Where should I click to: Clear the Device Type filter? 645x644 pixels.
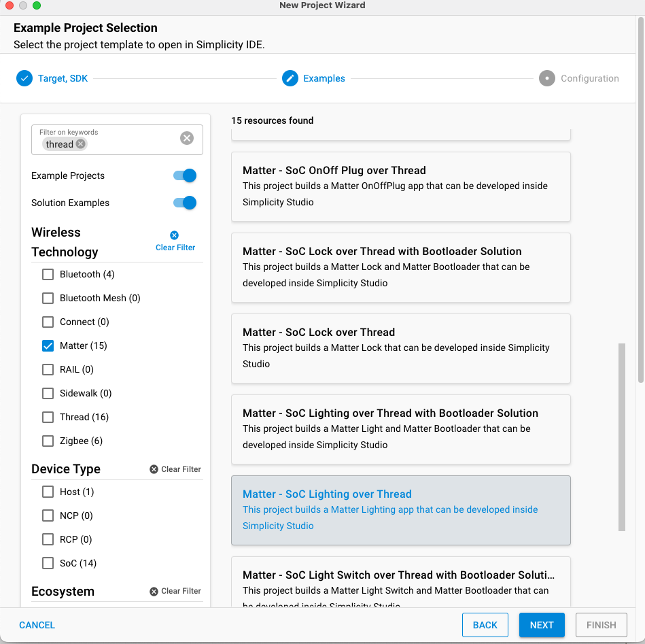tap(175, 469)
